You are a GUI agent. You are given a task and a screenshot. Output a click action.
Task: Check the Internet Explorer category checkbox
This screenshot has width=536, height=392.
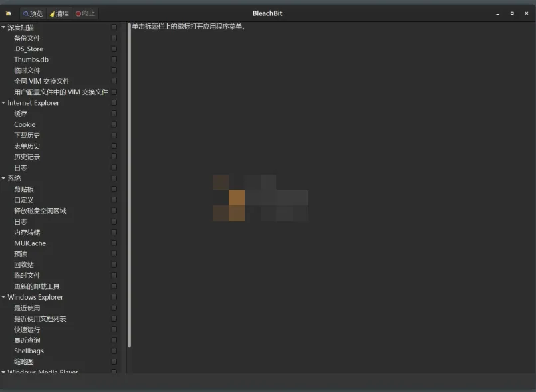[x=114, y=102]
